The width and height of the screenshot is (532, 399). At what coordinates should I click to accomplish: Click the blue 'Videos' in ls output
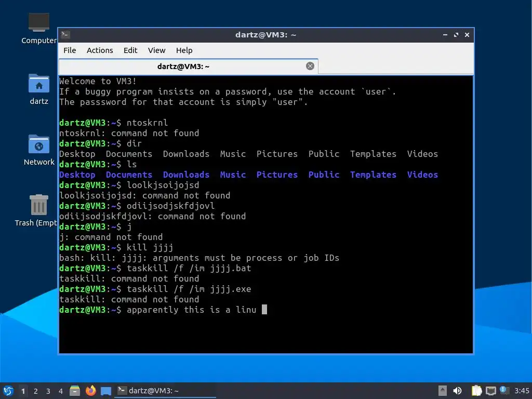point(422,175)
